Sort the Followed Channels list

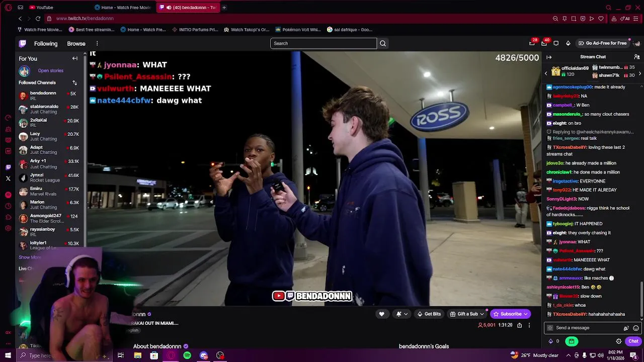coord(74,82)
